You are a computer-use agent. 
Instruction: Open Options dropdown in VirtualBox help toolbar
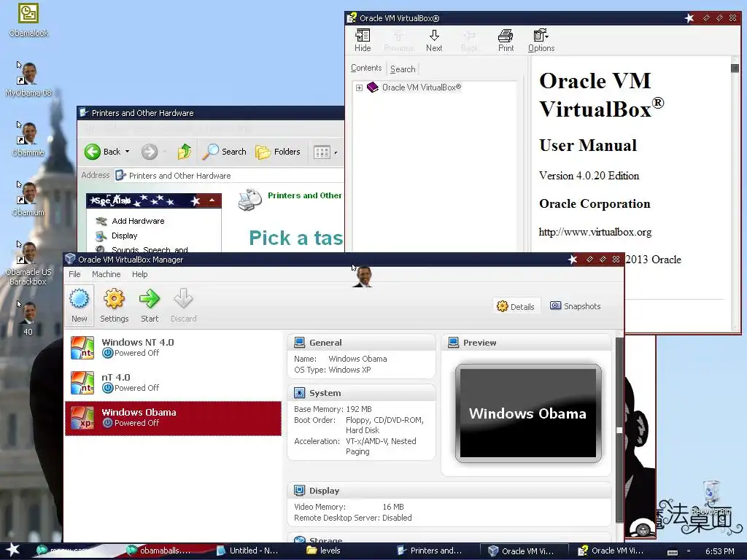541,40
